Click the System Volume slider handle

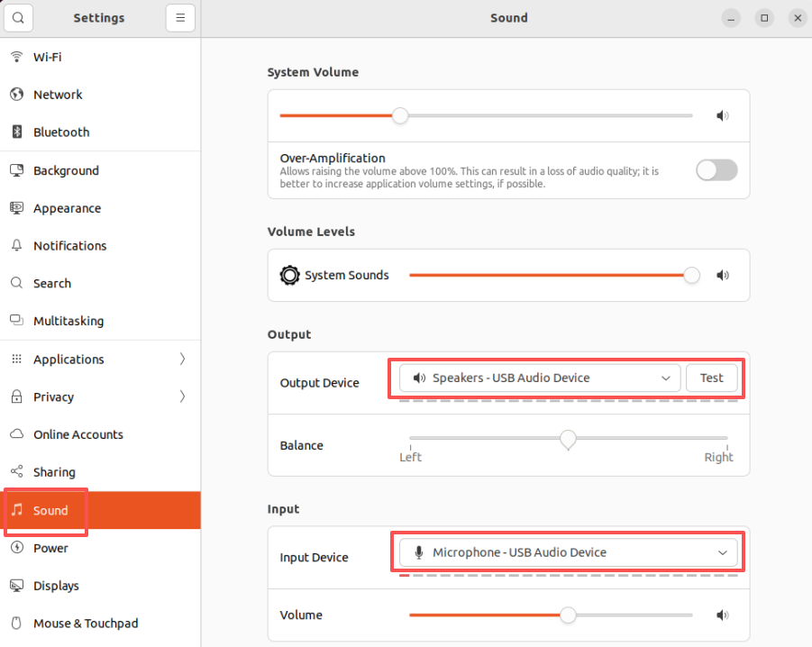pos(400,115)
